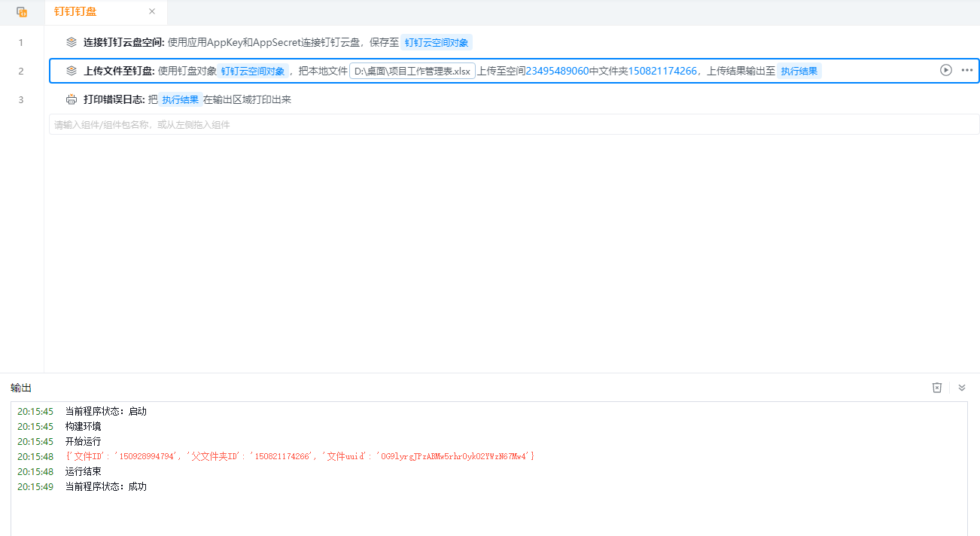Click the folder ID 150821174266 in step 2
The image size is (980, 536).
tap(662, 71)
